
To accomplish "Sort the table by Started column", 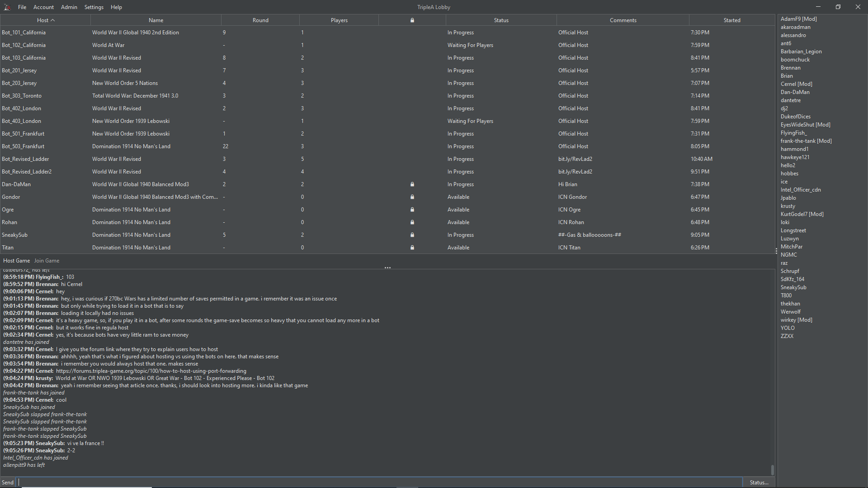I will coord(732,20).
